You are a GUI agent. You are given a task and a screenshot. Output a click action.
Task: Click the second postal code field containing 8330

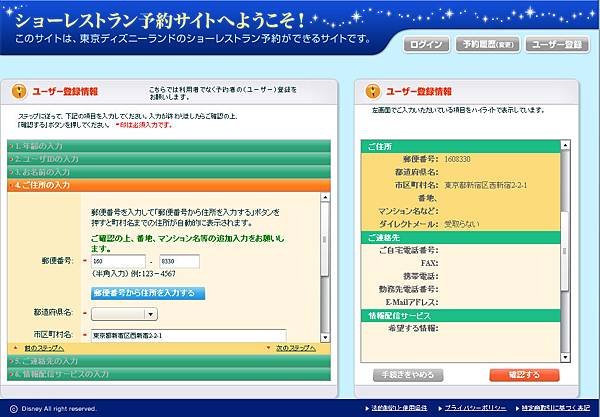pos(179,261)
